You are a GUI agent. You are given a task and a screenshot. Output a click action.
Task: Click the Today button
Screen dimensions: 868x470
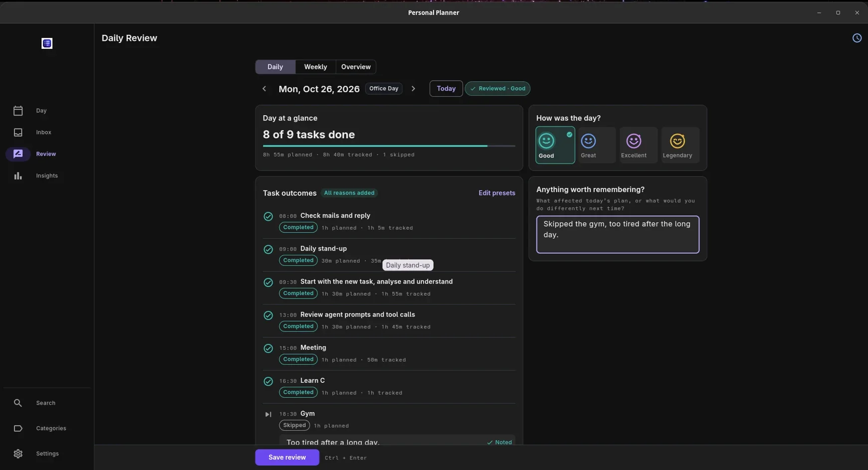pyautogui.click(x=446, y=89)
